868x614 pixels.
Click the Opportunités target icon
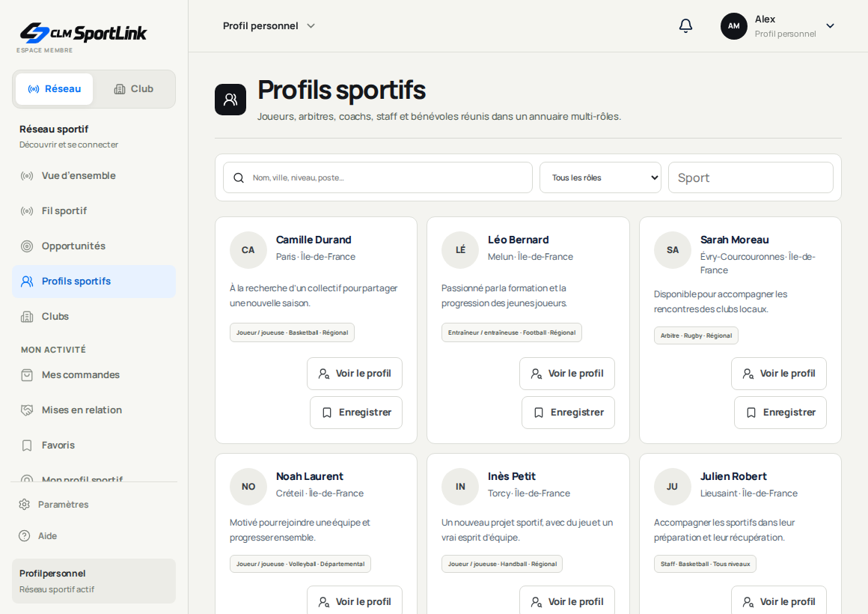tap(27, 246)
